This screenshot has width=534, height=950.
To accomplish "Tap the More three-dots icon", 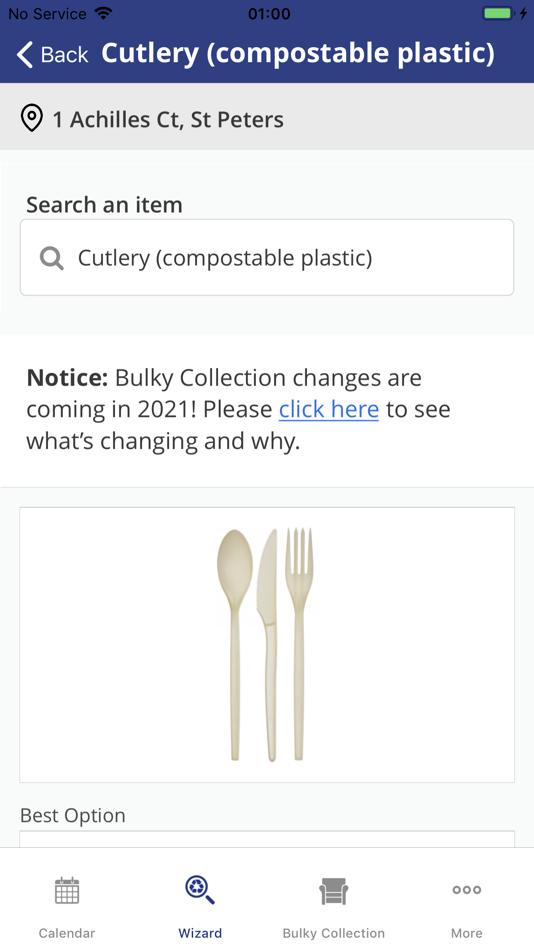I will click(467, 890).
